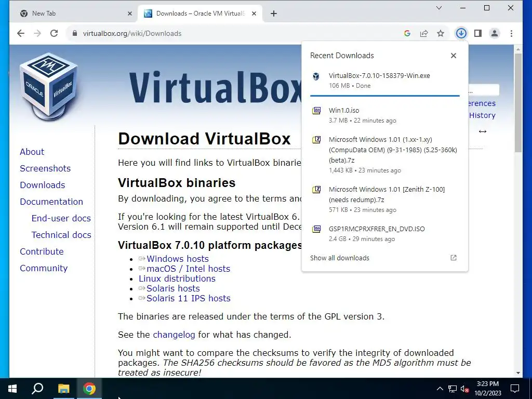532x399 pixels.
Task: Open the About sidebar link
Action: click(32, 152)
